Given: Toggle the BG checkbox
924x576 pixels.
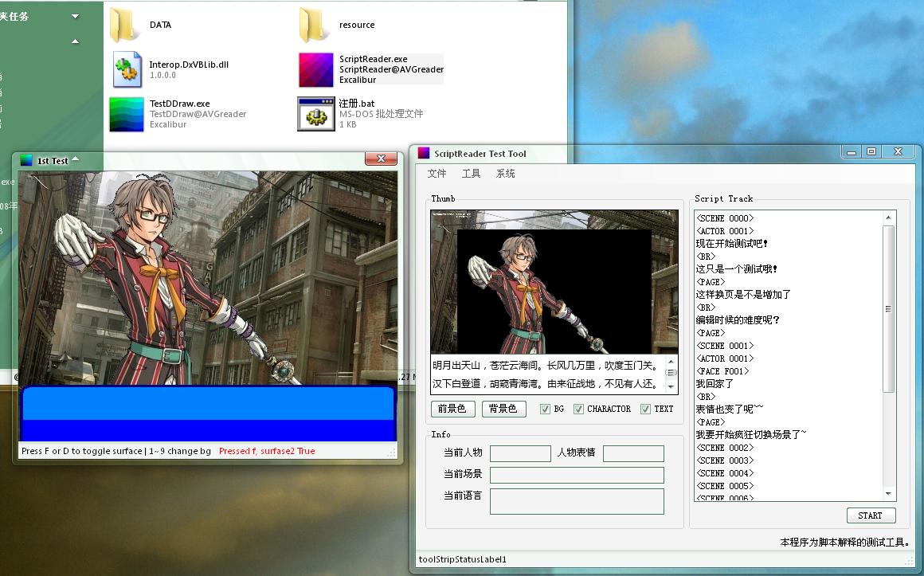Looking at the screenshot, I should [x=545, y=409].
